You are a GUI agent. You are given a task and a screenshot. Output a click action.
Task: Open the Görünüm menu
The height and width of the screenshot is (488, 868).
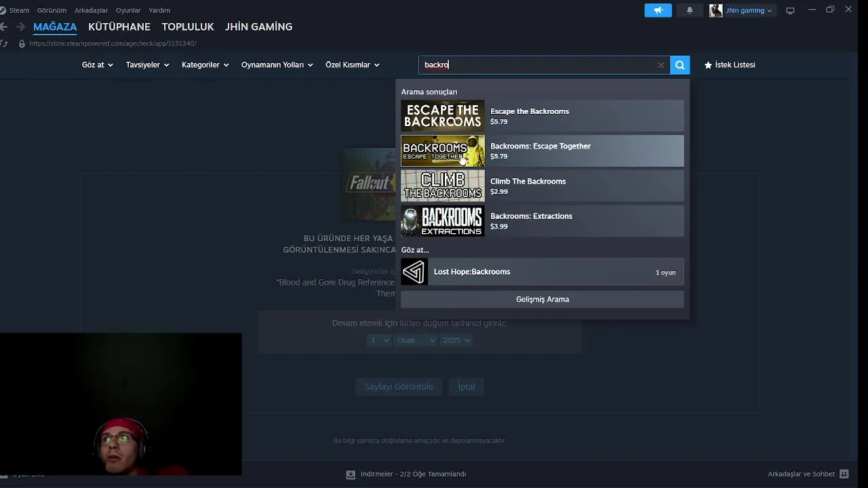click(52, 10)
